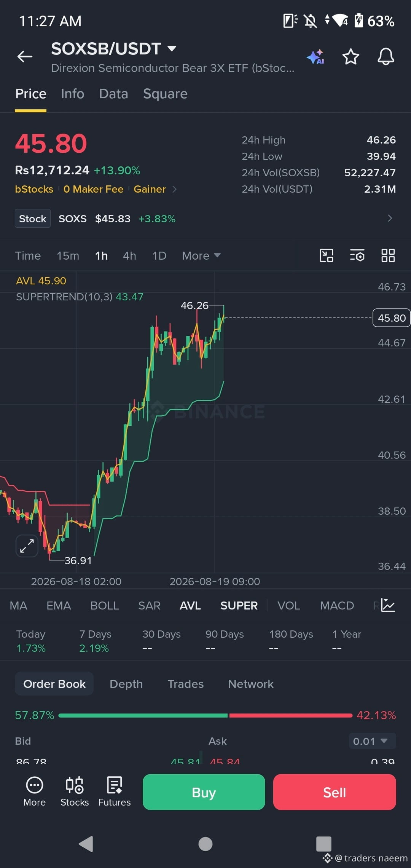411x868 pixels.
Task: Open the Trades tab
Action: pyautogui.click(x=186, y=684)
